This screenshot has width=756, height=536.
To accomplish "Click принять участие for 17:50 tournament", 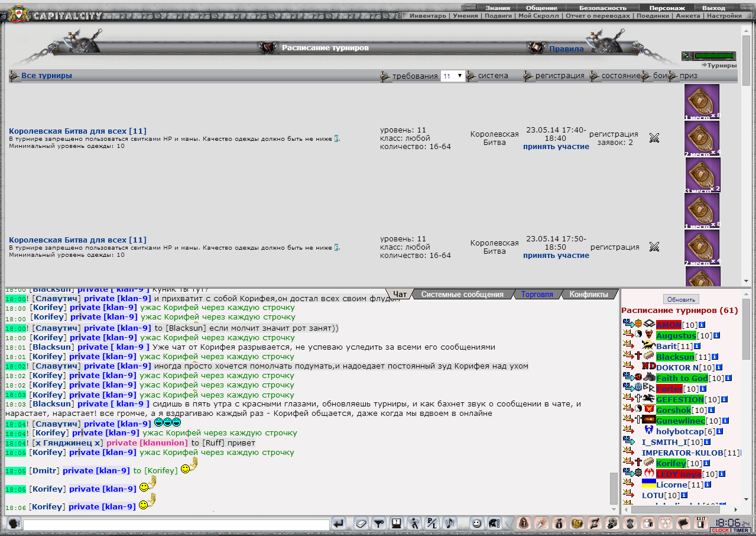I will point(556,256).
